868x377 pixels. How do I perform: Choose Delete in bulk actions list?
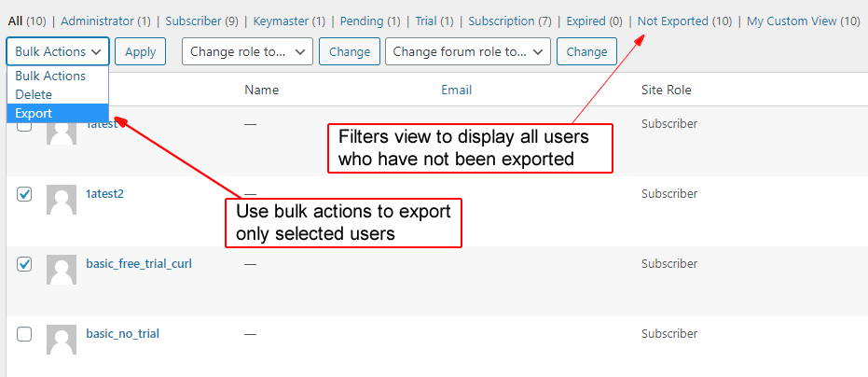[34, 94]
